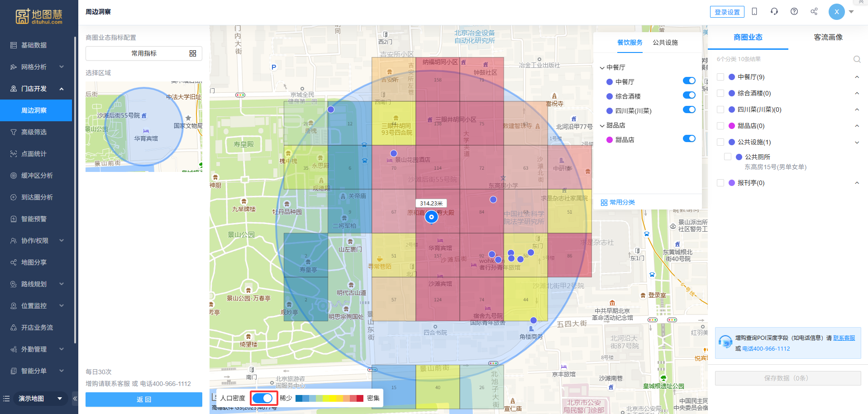Click the mobile device icon in header
Image resolution: width=868 pixels, height=414 pixels.
coord(754,12)
